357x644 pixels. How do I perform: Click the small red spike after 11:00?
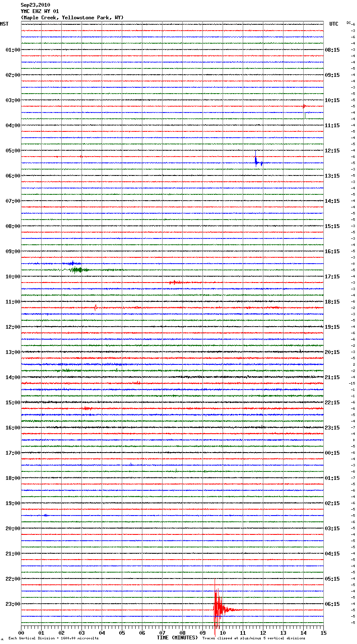pos(96,307)
